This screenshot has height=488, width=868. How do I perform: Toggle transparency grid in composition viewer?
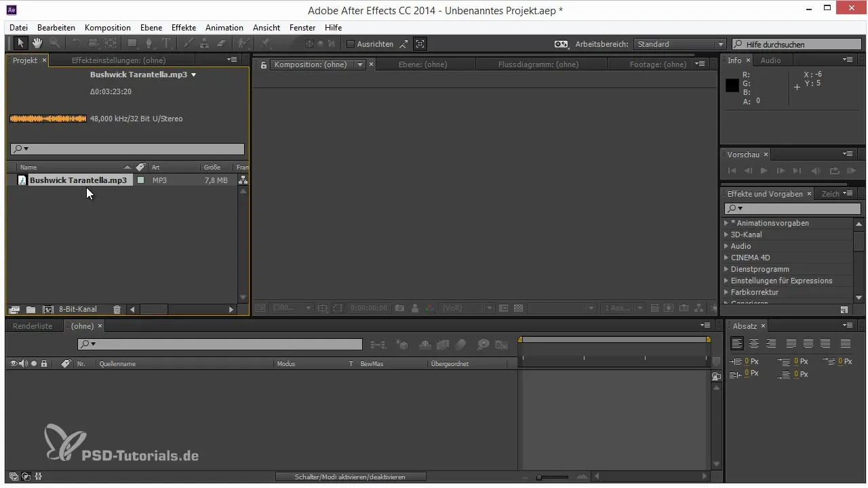[x=519, y=308]
